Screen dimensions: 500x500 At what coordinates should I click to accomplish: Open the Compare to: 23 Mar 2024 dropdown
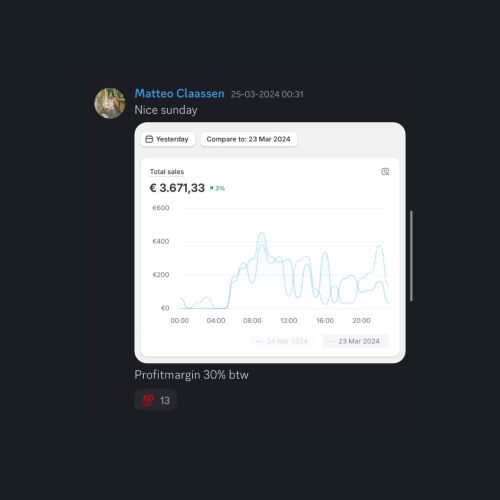coord(248,139)
